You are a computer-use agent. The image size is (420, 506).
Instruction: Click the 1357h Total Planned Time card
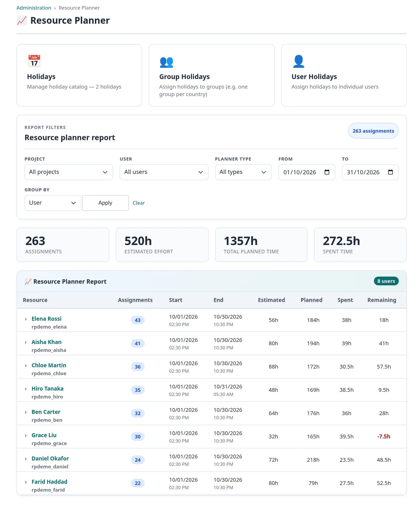tap(261, 245)
